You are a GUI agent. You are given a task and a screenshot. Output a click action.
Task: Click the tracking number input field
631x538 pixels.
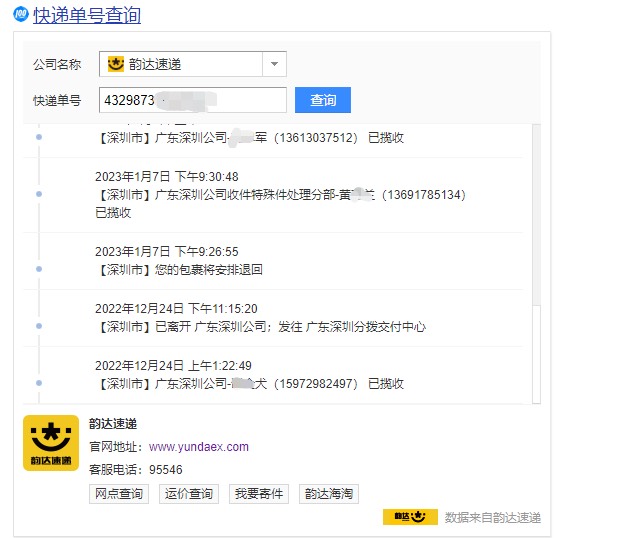192,100
